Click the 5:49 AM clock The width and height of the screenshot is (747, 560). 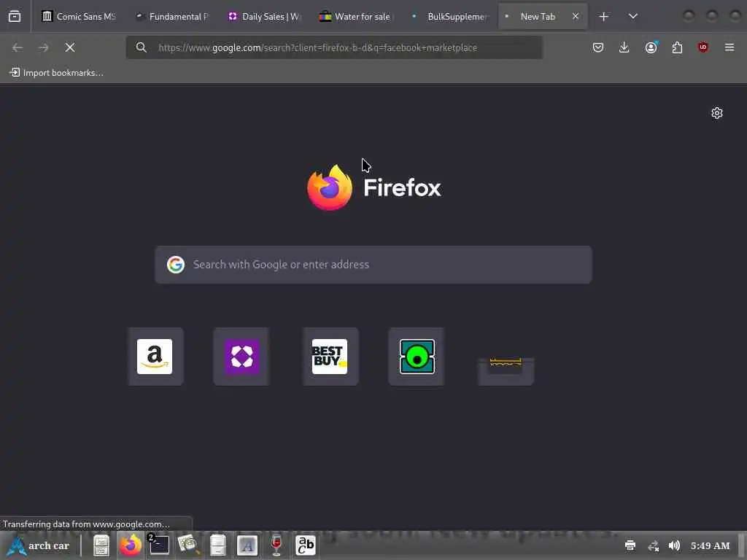pyautogui.click(x=710, y=545)
